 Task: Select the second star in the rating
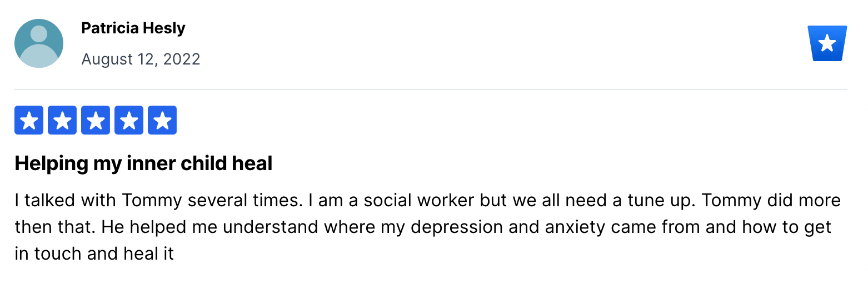coord(62,120)
